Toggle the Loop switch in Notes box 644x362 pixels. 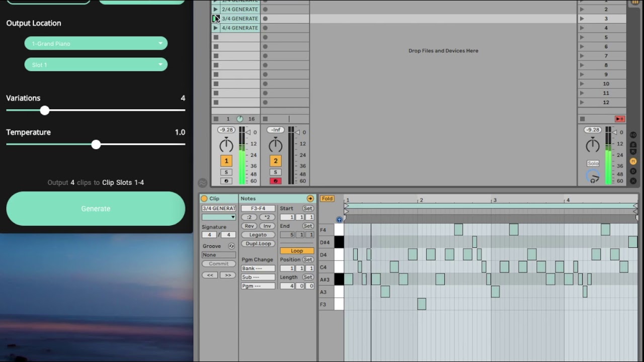(x=297, y=251)
